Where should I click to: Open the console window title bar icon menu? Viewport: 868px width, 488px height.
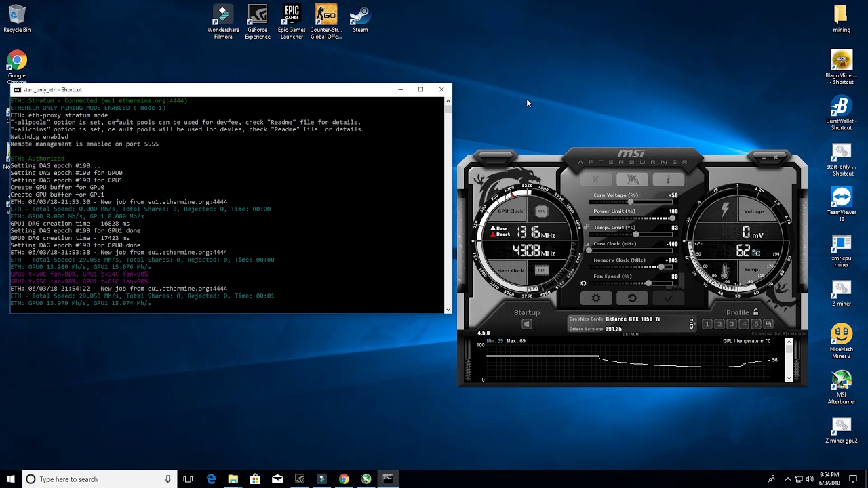click(x=18, y=89)
